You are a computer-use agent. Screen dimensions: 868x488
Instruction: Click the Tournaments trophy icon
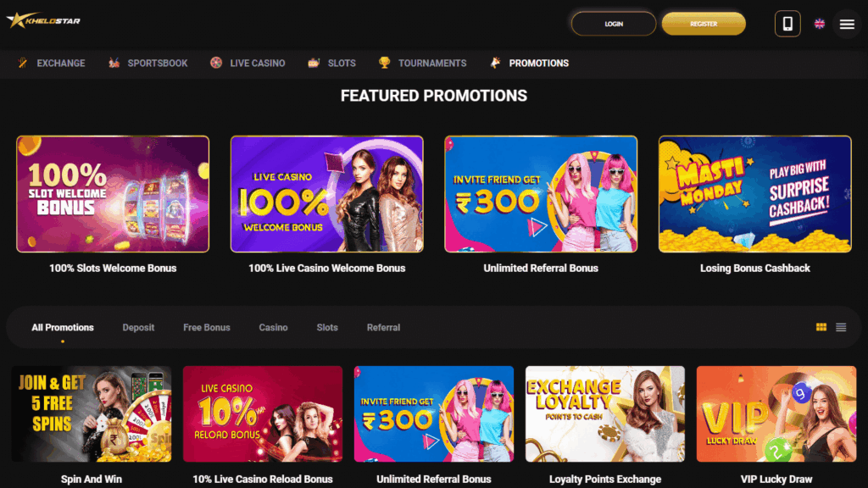click(x=384, y=63)
